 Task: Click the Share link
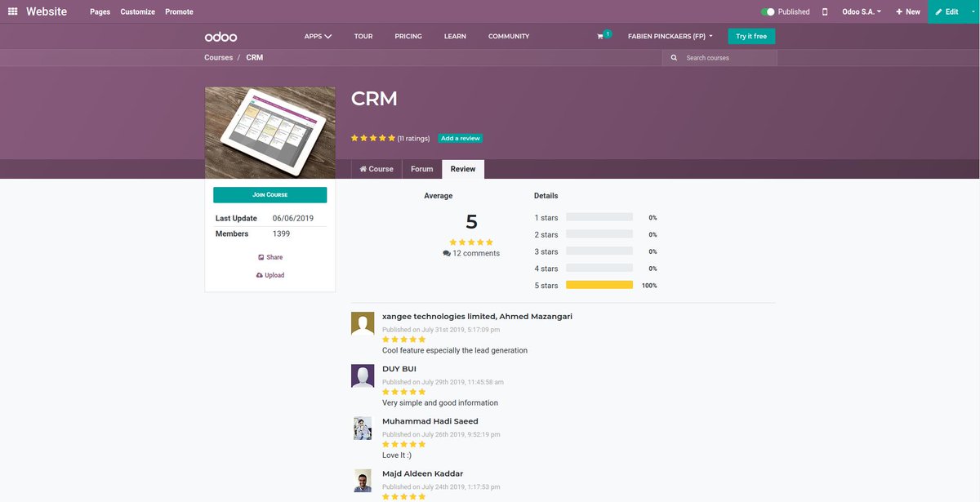coord(270,257)
